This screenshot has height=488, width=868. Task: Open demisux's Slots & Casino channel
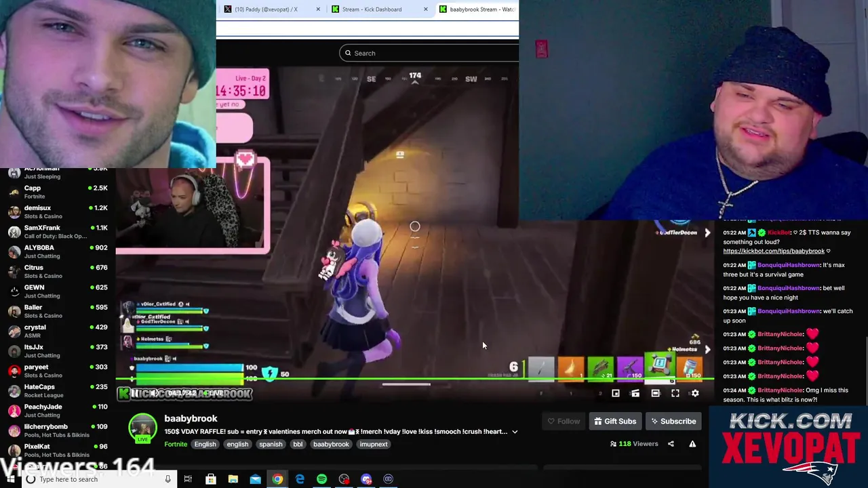pyautogui.click(x=58, y=211)
